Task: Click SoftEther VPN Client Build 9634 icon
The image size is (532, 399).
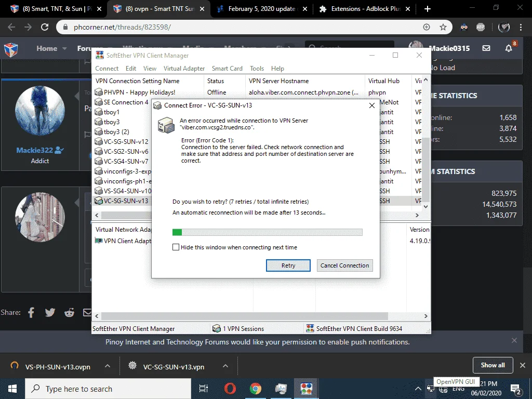Action: point(310,328)
